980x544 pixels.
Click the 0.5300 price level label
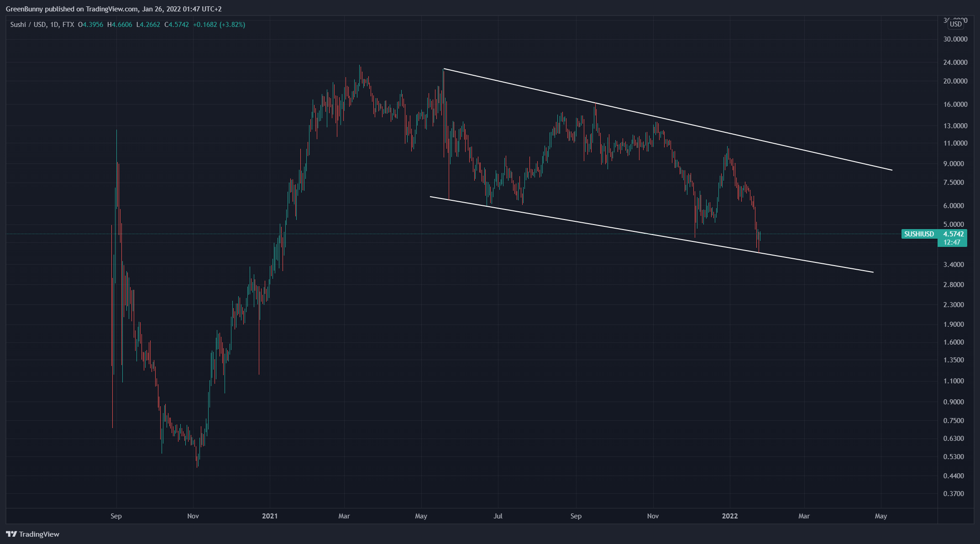point(954,457)
